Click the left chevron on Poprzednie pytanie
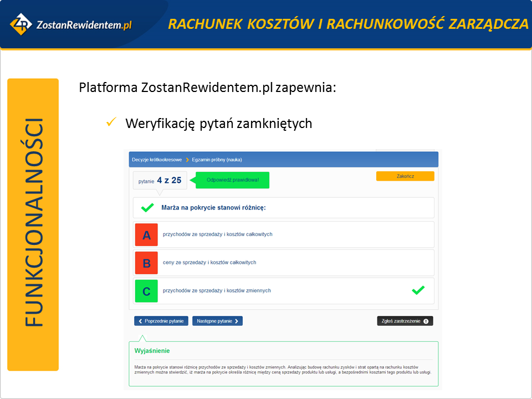 (x=140, y=321)
